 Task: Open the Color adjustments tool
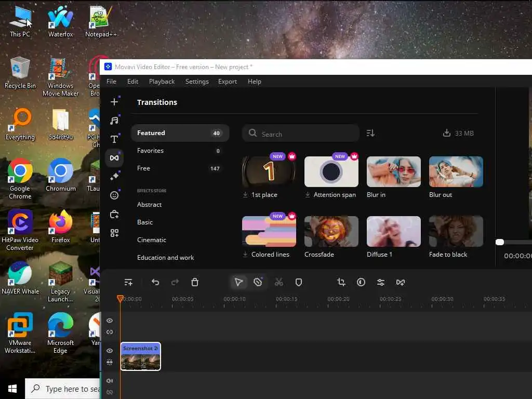pyautogui.click(x=361, y=282)
